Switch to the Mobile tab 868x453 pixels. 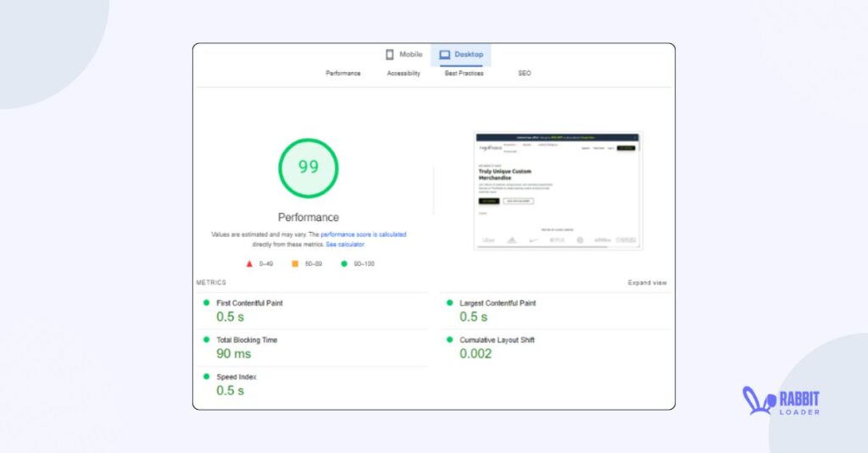[404, 54]
